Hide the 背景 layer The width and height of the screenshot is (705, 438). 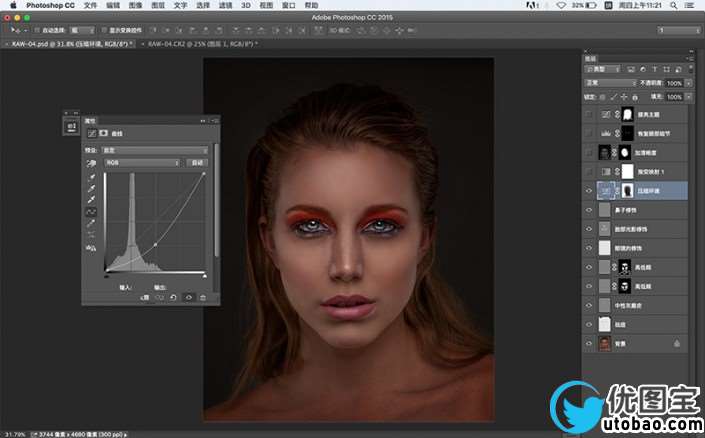coord(589,343)
